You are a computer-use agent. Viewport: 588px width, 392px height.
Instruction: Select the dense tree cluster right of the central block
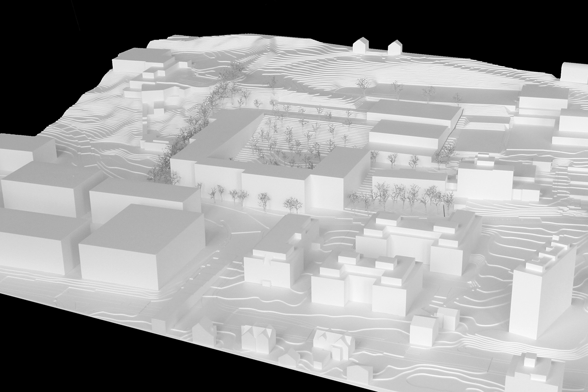click(407, 196)
